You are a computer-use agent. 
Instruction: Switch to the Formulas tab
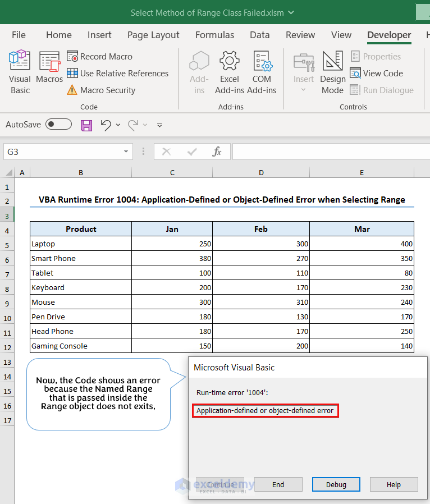pos(214,35)
